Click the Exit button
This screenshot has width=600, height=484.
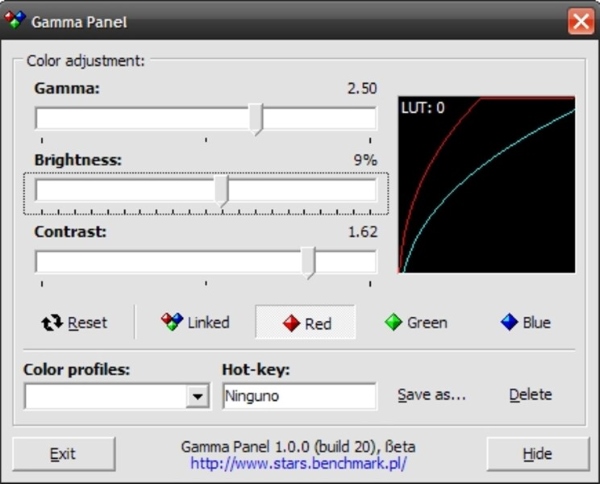pos(63,454)
